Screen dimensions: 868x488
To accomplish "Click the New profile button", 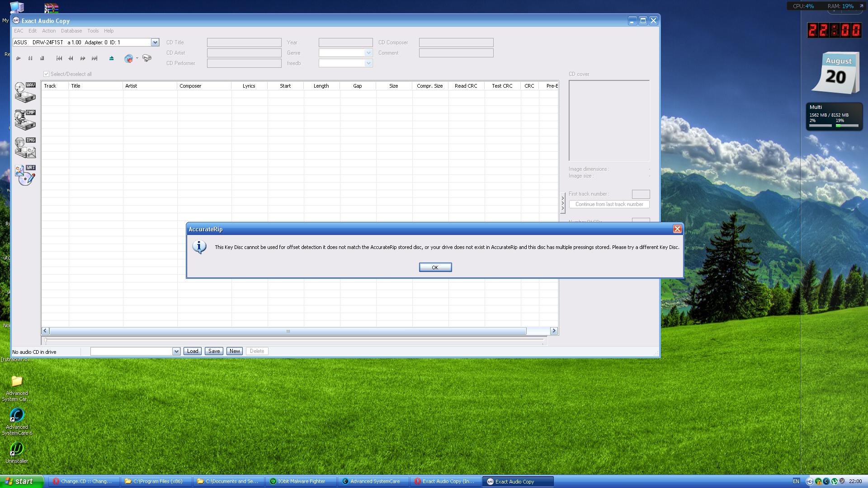I will tap(235, 351).
